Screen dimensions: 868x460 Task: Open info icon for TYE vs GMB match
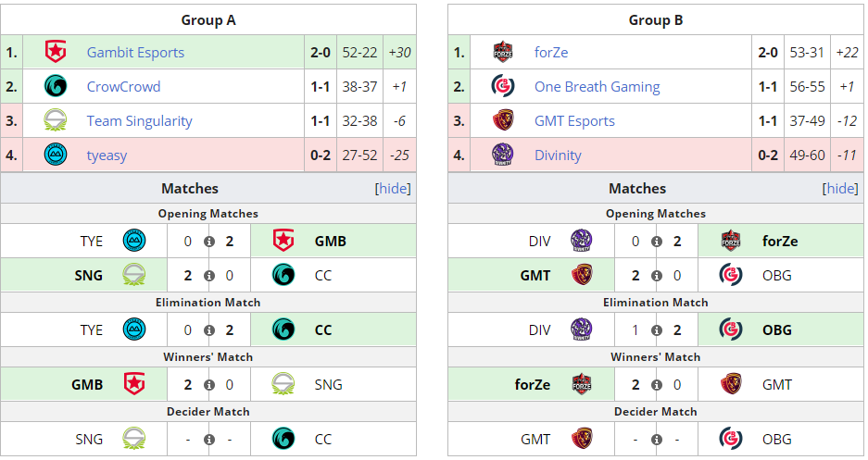pos(208,242)
